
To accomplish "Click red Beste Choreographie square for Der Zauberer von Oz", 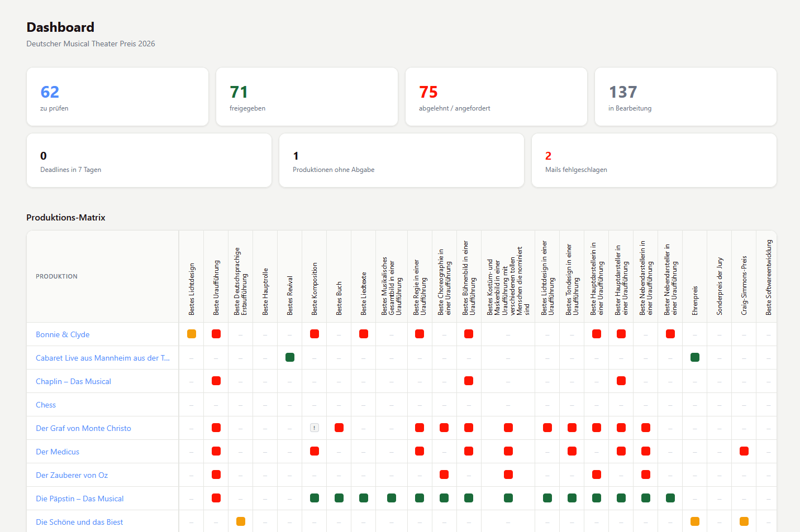I will click(x=444, y=475).
